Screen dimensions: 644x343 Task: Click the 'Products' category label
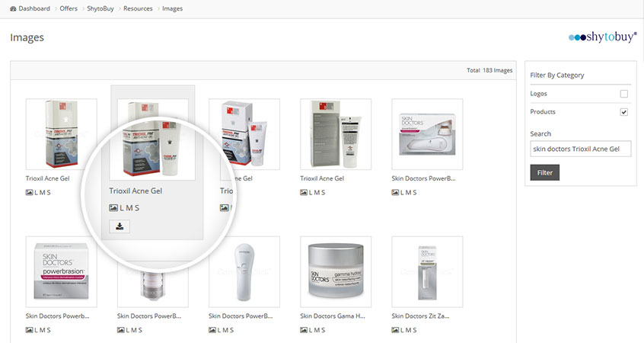[543, 112]
